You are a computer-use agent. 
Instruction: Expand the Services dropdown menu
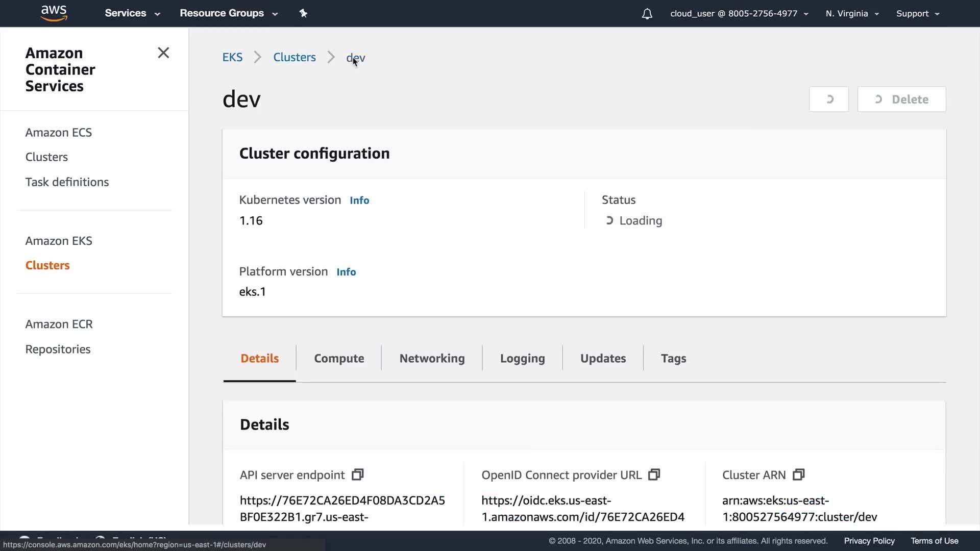(x=132, y=13)
